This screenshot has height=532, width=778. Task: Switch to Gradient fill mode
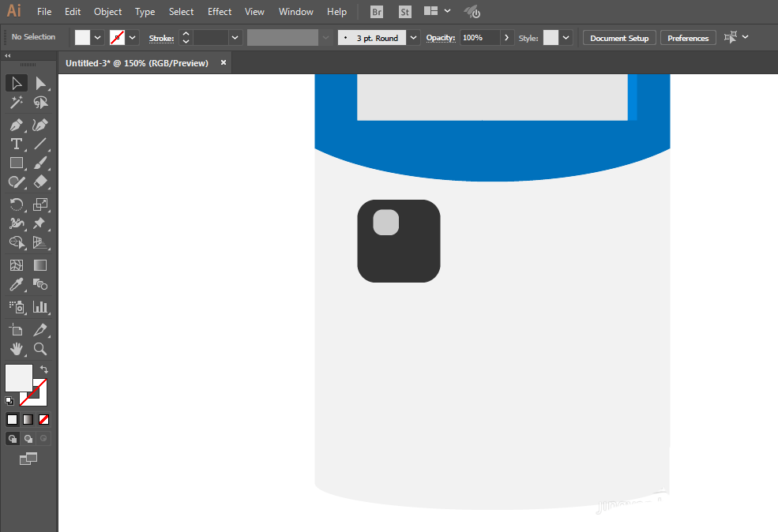28,419
